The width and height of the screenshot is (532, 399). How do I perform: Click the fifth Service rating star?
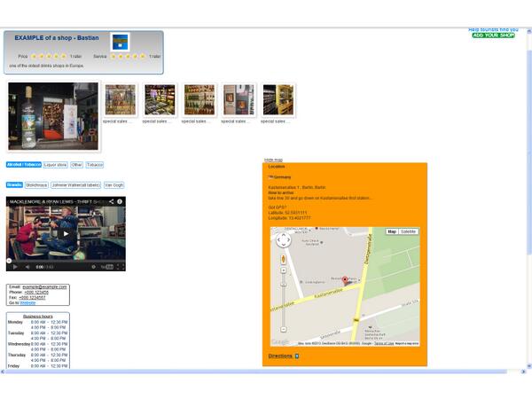pyautogui.click(x=143, y=57)
